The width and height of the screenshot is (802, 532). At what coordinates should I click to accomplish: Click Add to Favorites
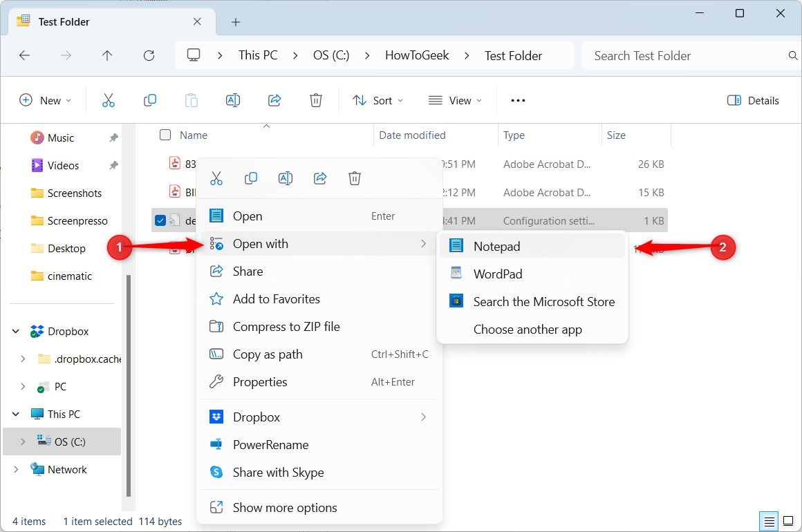pyautogui.click(x=319, y=299)
